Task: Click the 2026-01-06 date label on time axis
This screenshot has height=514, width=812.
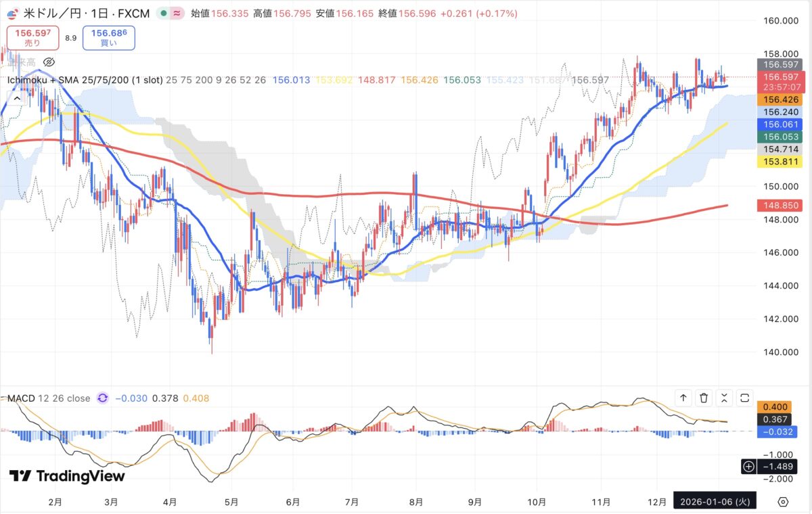Action: (x=715, y=502)
